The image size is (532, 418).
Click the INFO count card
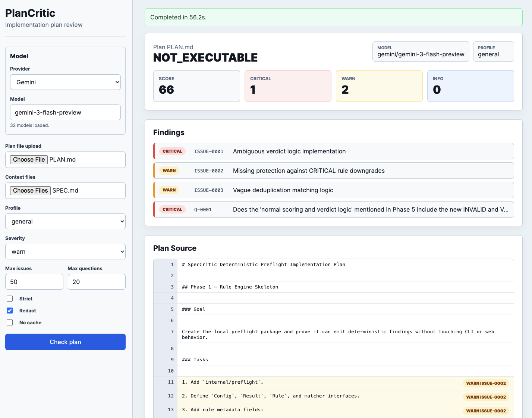(470, 86)
